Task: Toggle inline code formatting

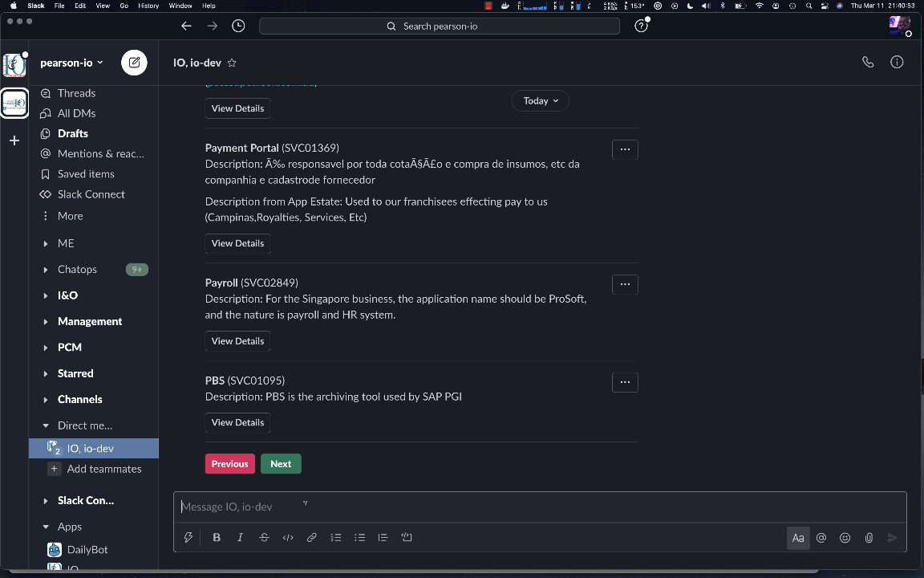Action: pos(288,537)
